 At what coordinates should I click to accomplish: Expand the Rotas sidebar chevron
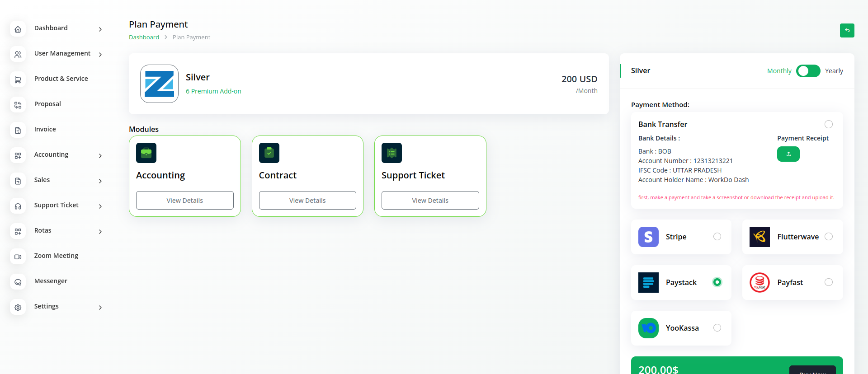[100, 232]
